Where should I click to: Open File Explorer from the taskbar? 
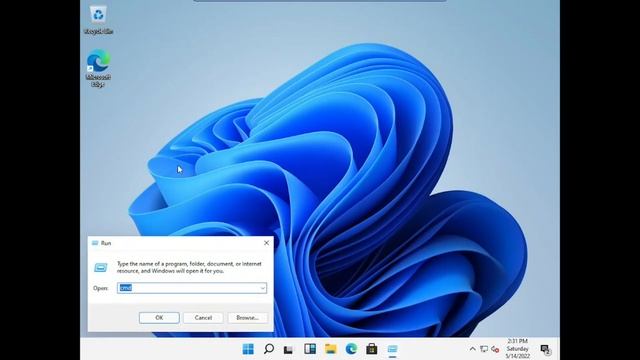click(331, 349)
